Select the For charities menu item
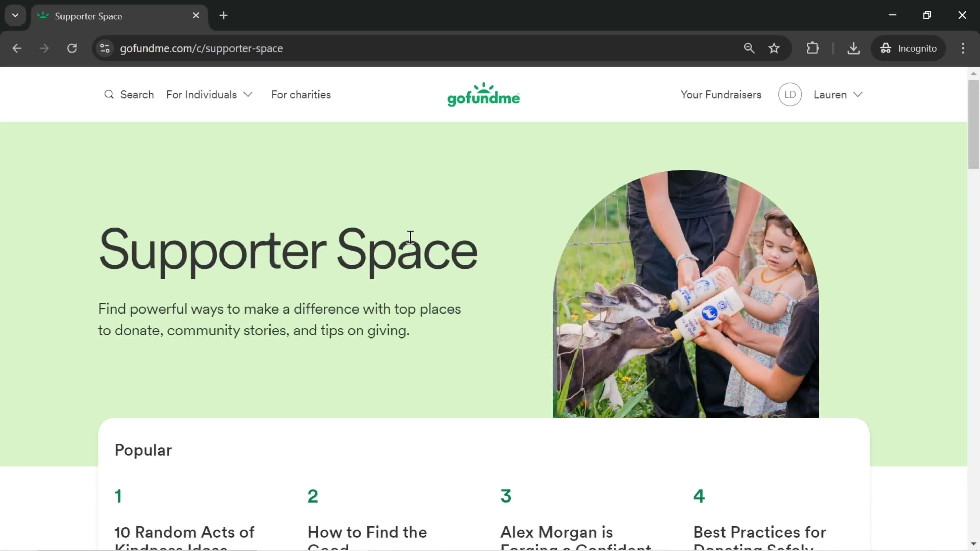This screenshot has width=980, height=551. [x=301, y=94]
